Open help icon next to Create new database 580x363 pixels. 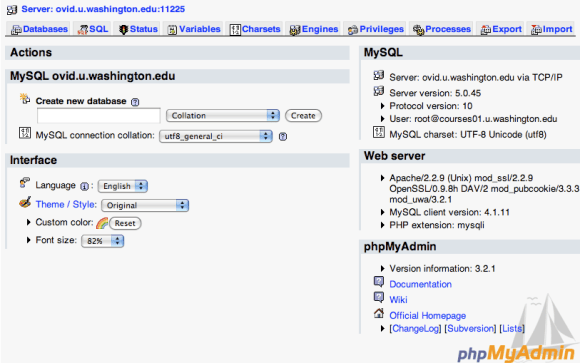tap(135, 102)
